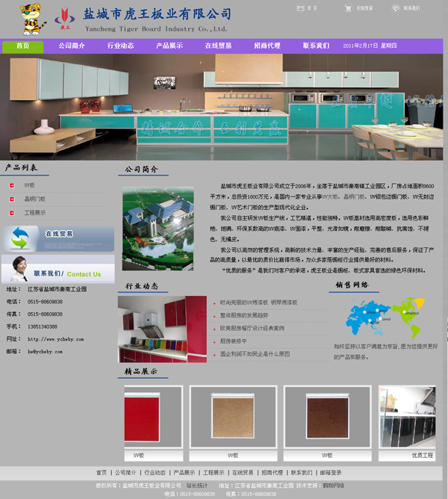The height and width of the screenshot is (499, 448).
Task: Click the red UV板 product thumbnail
Action: click(x=153, y=418)
